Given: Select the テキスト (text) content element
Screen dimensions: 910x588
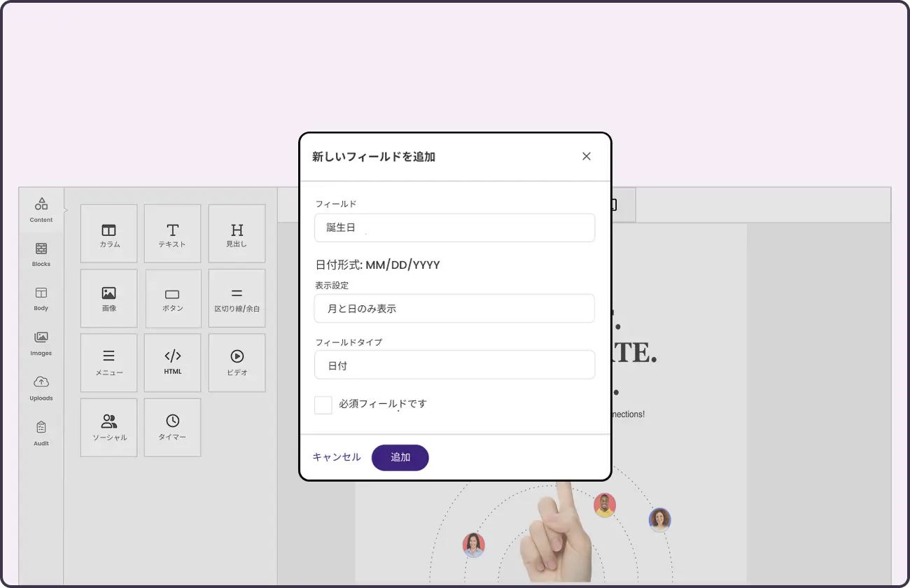Looking at the screenshot, I should 172,233.
